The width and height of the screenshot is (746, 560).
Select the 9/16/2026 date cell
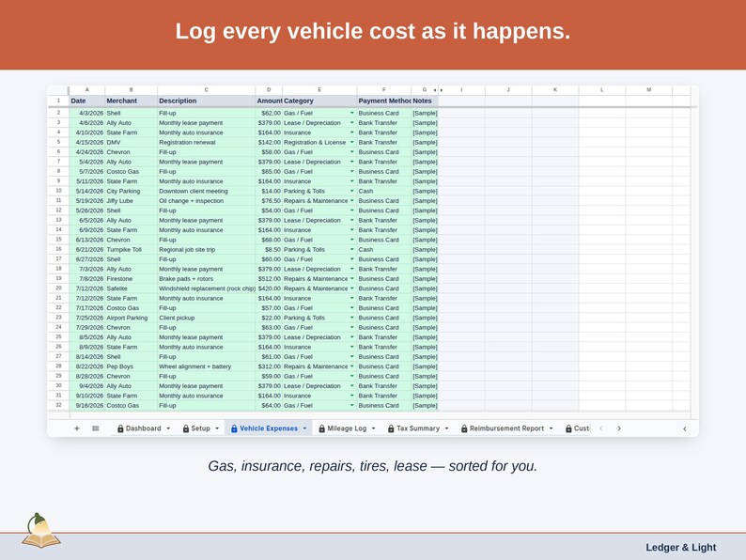[87, 405]
